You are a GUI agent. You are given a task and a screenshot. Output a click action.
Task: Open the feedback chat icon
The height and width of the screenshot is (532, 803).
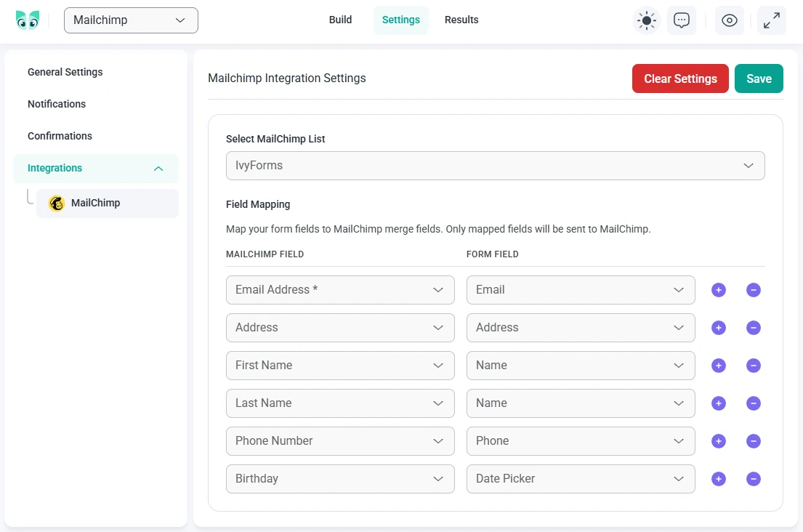[x=682, y=20]
